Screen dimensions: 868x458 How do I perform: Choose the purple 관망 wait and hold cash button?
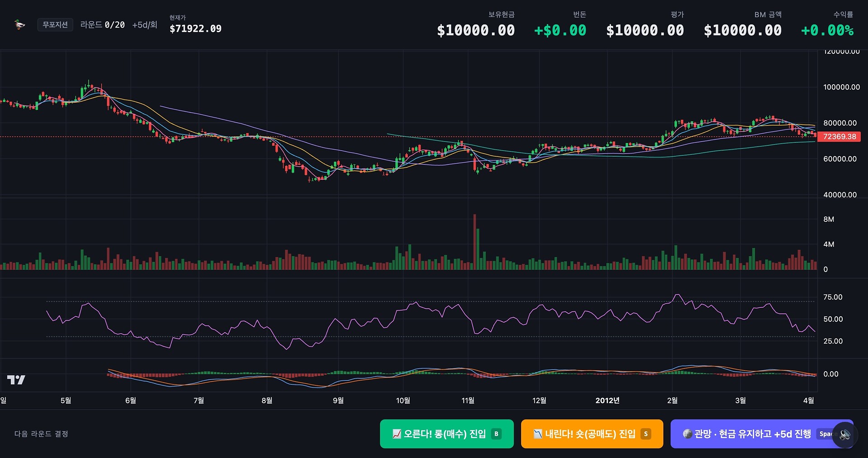click(x=761, y=434)
